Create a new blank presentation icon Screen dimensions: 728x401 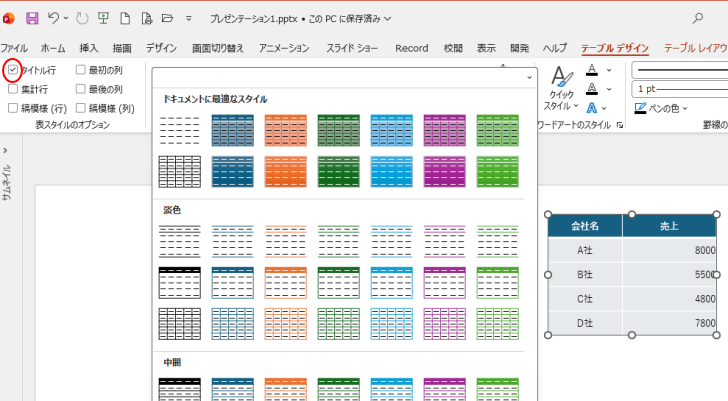coord(125,19)
